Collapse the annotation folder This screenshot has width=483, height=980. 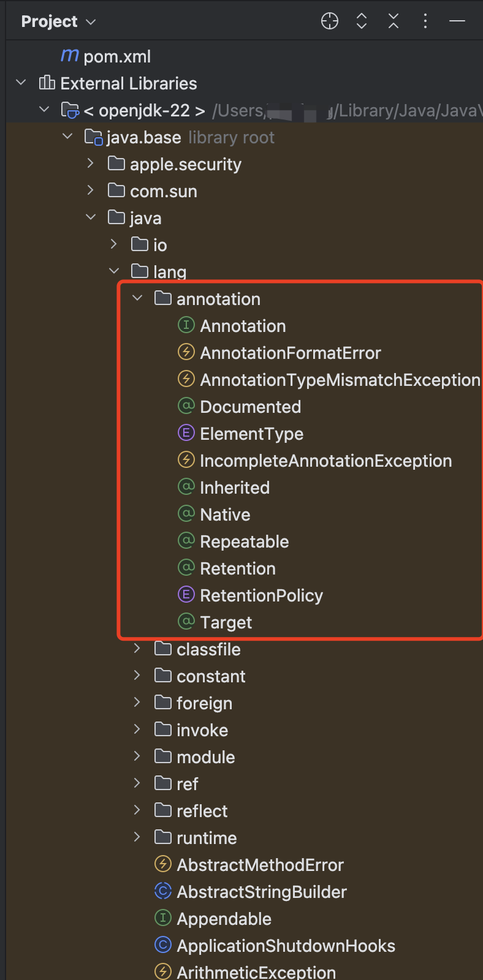[137, 298]
